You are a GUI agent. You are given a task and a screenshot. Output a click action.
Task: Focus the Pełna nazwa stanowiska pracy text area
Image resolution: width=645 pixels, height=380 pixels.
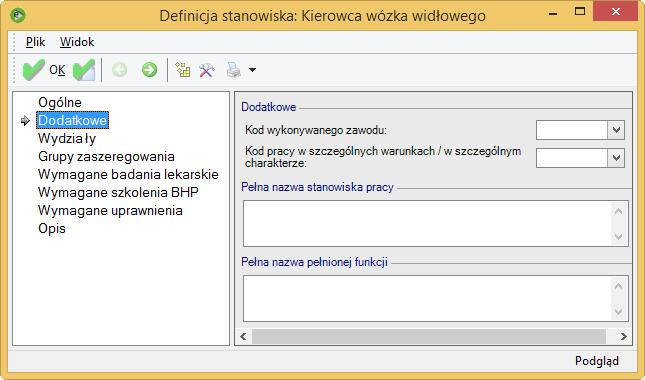(428, 224)
